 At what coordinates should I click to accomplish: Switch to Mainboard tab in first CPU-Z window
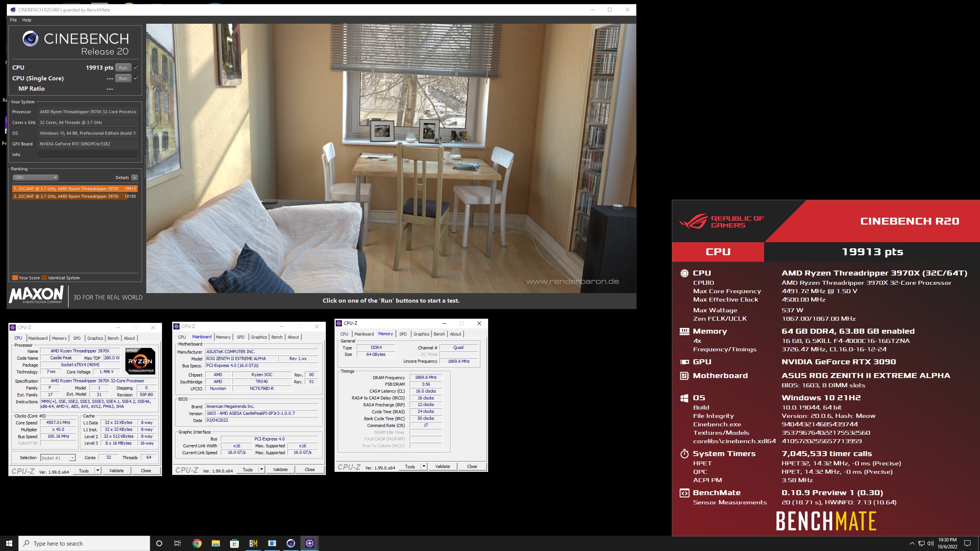tap(38, 338)
